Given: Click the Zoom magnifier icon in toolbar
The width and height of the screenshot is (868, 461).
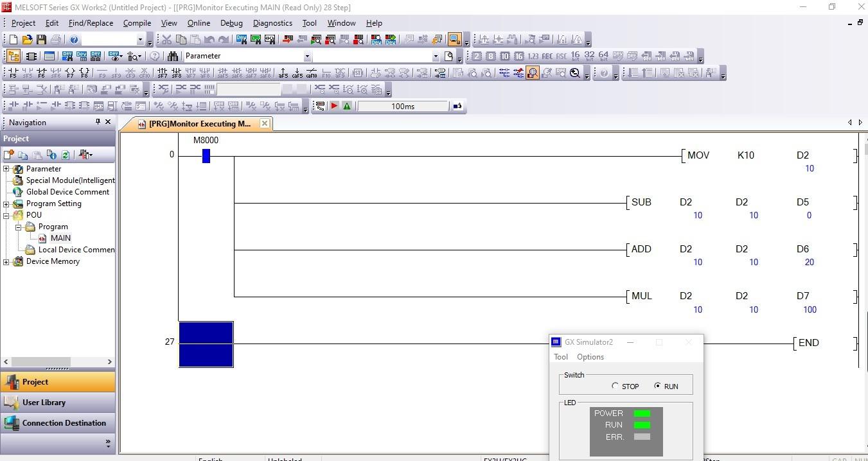Looking at the screenshot, I should coord(575,73).
